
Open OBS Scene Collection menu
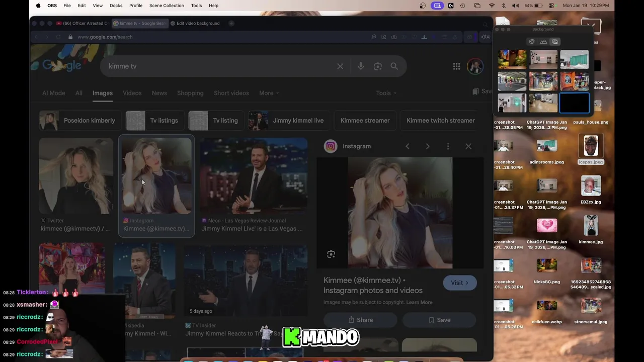point(167,6)
